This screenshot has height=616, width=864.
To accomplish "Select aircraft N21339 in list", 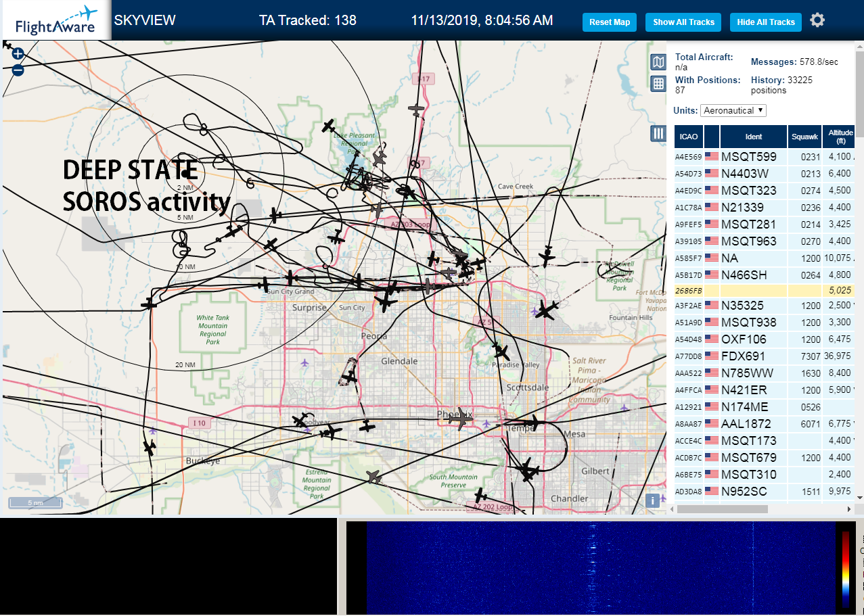I will [x=765, y=208].
